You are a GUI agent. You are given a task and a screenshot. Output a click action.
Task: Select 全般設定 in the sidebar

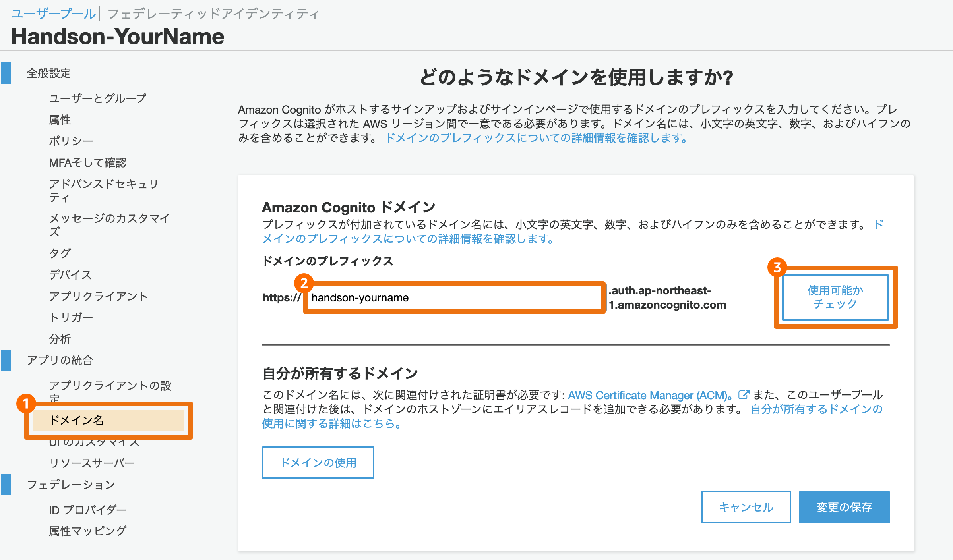pos(48,73)
